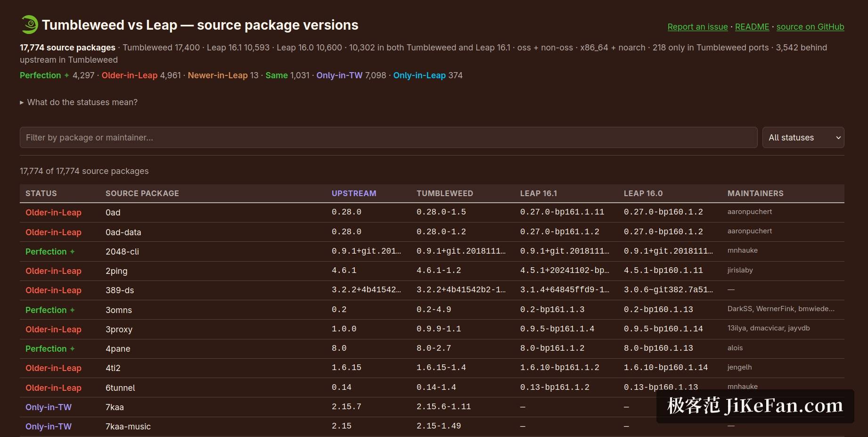Click maintainer jengelh in the 4ti2 row
The image size is (868, 437).
[x=740, y=367]
